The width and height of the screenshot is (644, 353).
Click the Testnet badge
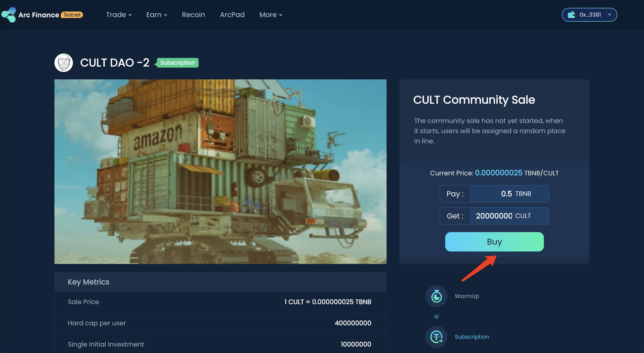tap(72, 15)
